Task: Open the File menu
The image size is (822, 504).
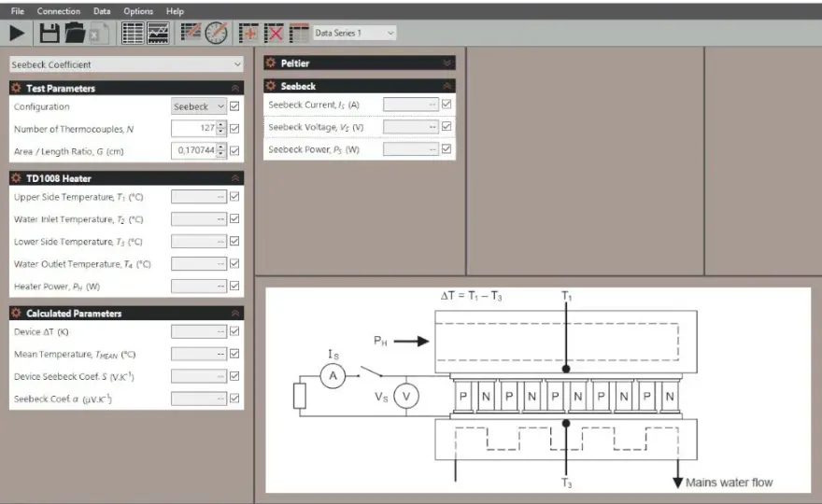Action: [x=18, y=11]
